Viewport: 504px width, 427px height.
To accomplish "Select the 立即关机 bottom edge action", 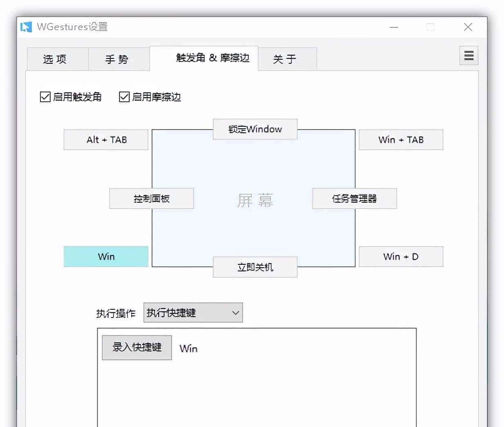I will pos(255,267).
